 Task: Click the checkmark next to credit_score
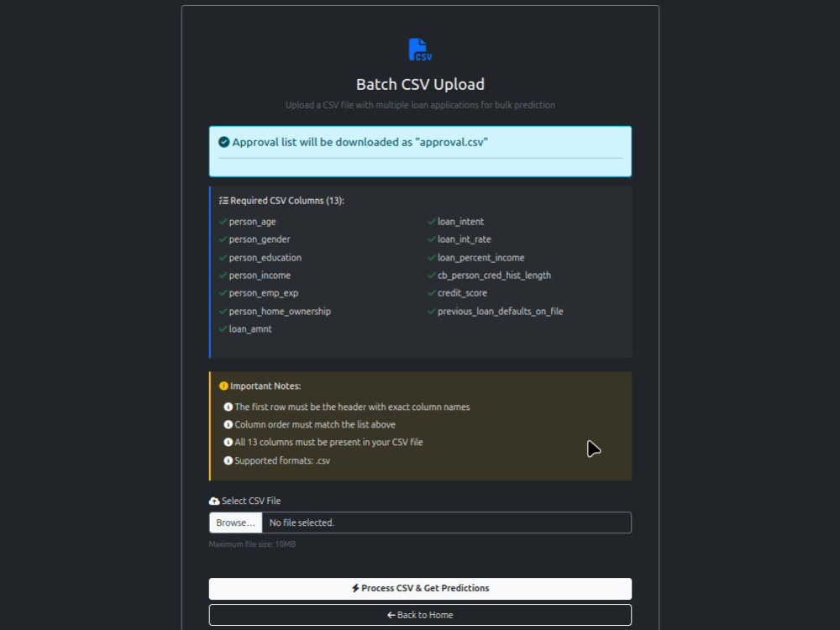pyautogui.click(x=431, y=293)
